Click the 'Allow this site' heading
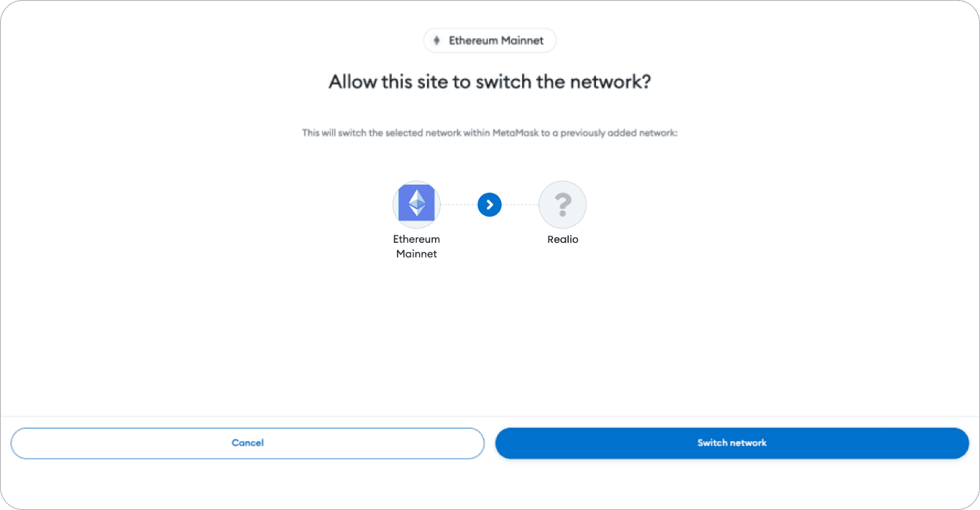 coord(490,81)
